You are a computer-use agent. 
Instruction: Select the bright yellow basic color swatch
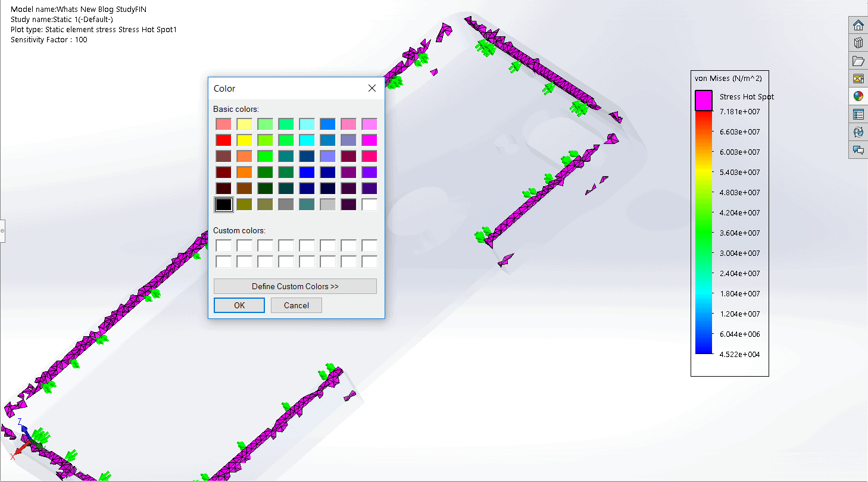(244, 140)
